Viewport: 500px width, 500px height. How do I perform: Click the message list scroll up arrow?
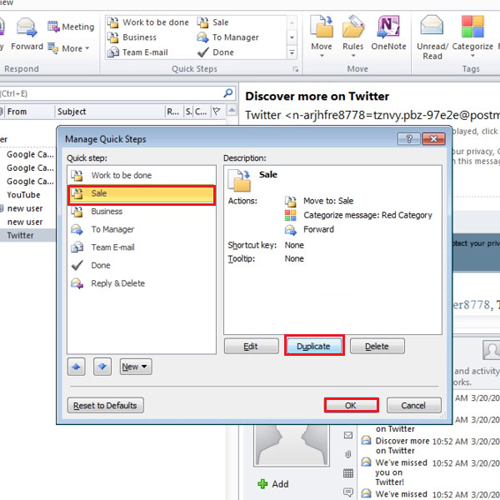coord(232,110)
